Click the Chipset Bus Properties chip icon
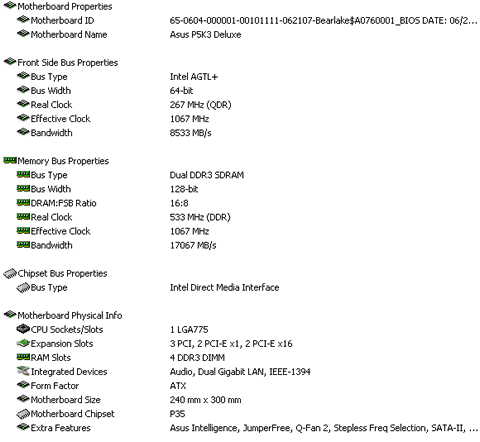 click(x=10, y=273)
